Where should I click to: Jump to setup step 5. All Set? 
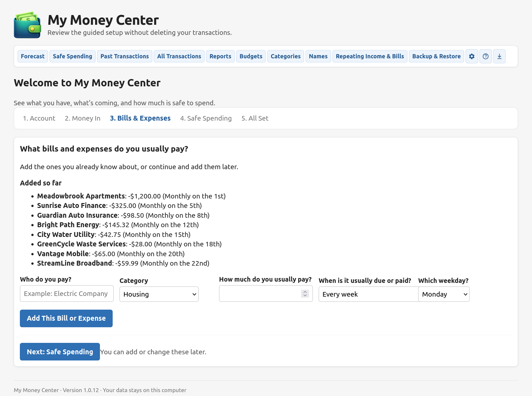point(255,118)
